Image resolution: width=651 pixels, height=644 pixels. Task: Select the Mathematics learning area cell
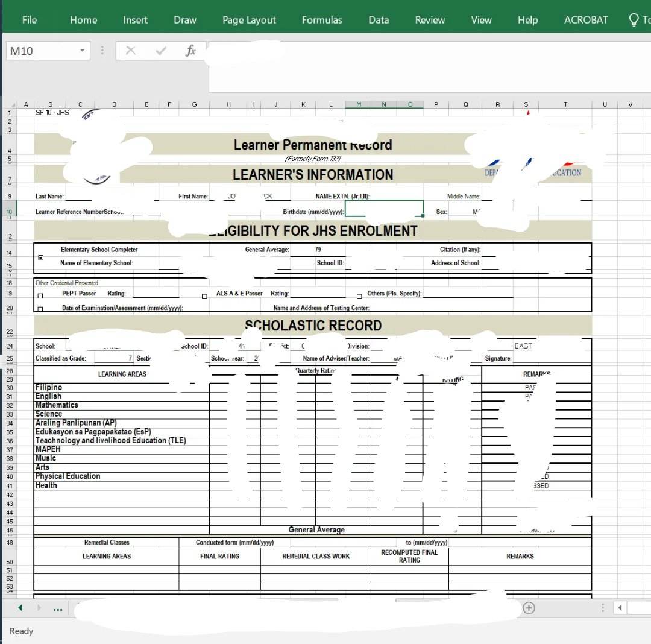point(121,405)
